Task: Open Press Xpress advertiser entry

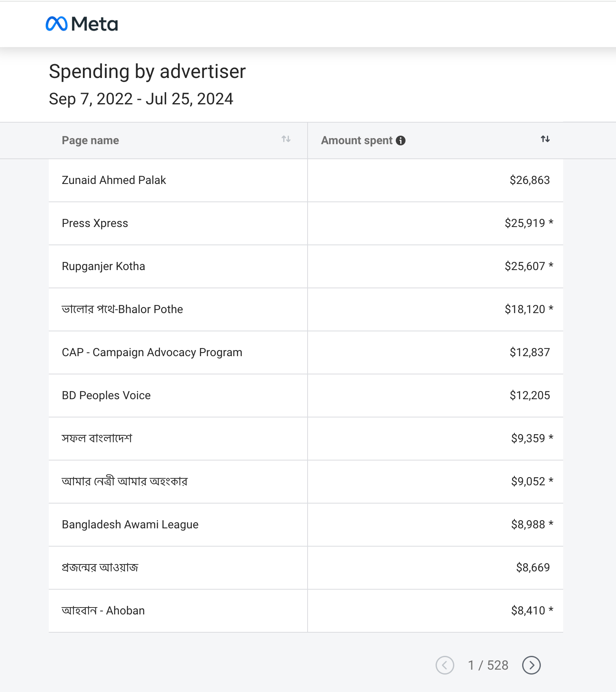Action: click(95, 223)
